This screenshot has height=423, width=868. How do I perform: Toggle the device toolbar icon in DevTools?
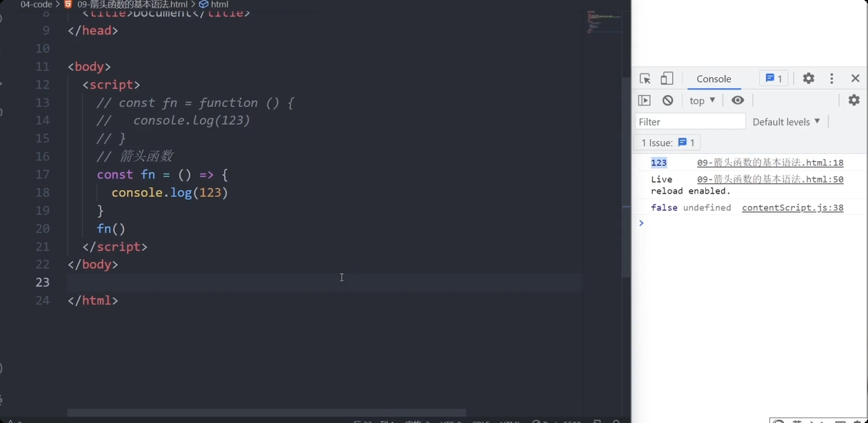pos(667,79)
